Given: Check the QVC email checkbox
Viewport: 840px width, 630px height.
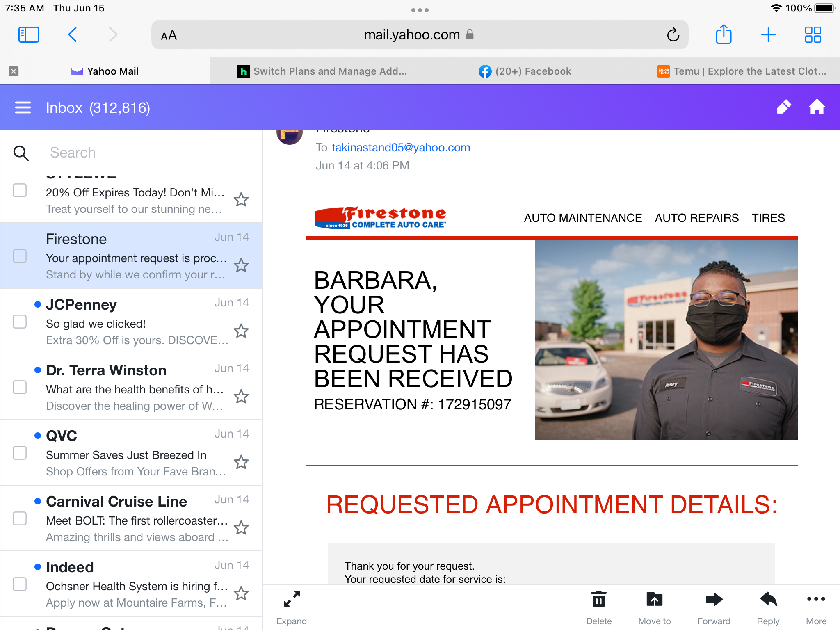Looking at the screenshot, I should [19, 453].
